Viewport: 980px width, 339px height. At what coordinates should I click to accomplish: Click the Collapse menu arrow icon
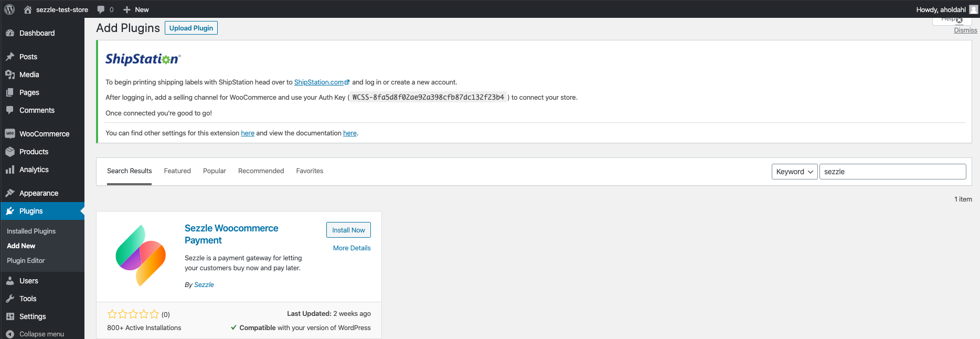(x=10, y=334)
